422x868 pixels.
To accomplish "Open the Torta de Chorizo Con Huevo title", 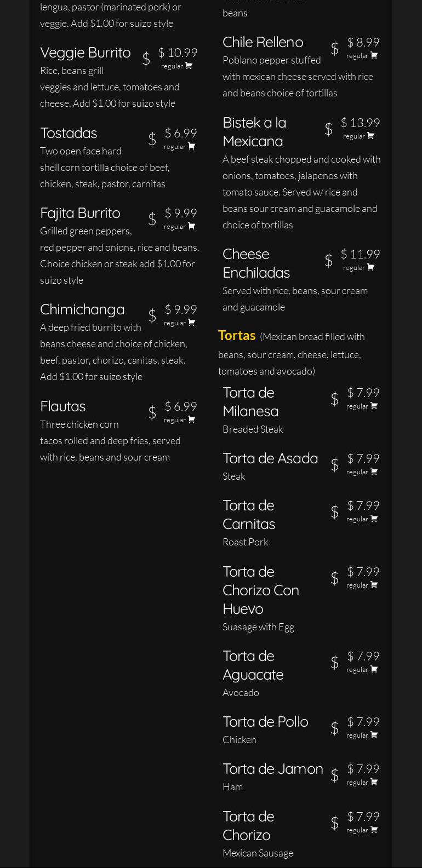I will [x=261, y=590].
